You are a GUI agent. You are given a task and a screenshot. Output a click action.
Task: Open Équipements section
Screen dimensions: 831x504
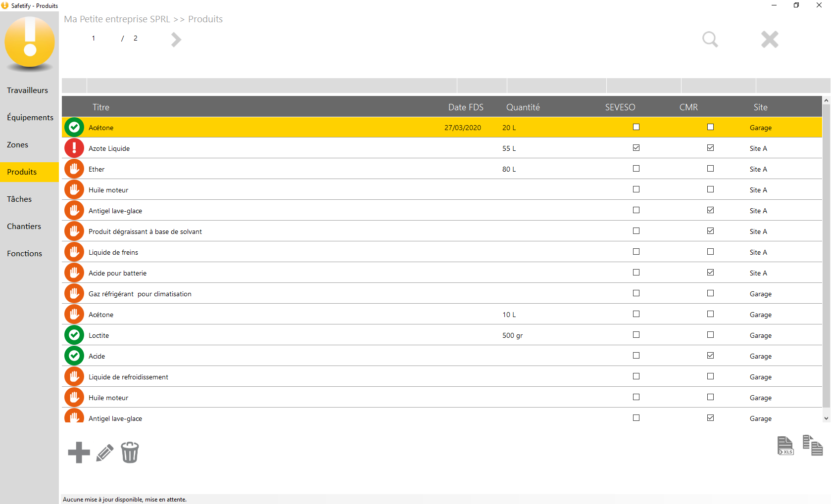29,118
